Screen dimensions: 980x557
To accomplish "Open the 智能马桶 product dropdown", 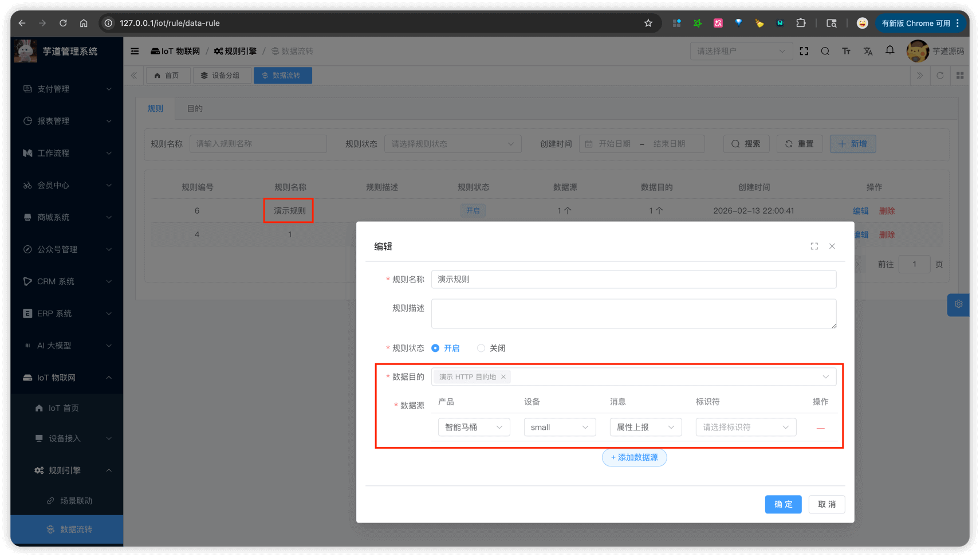I will (473, 427).
